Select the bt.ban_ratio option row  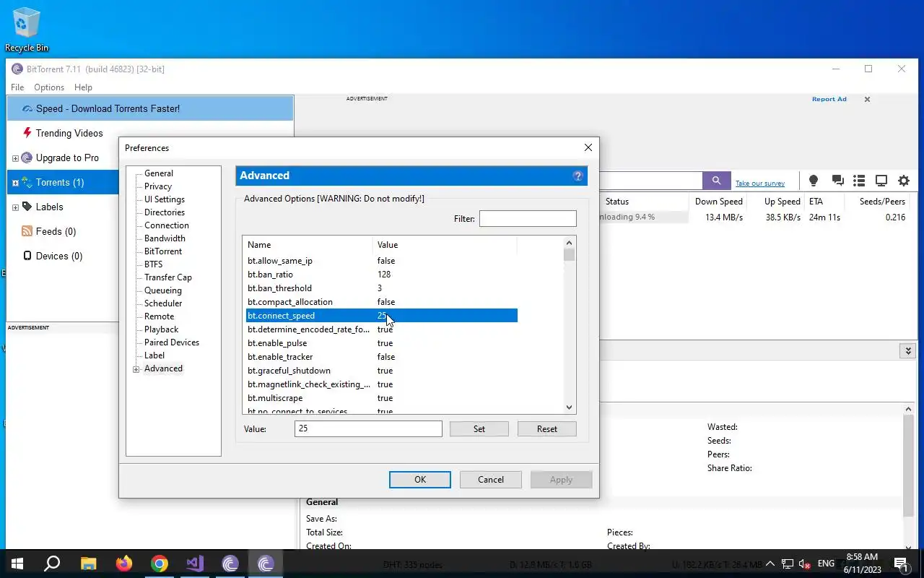382,275
